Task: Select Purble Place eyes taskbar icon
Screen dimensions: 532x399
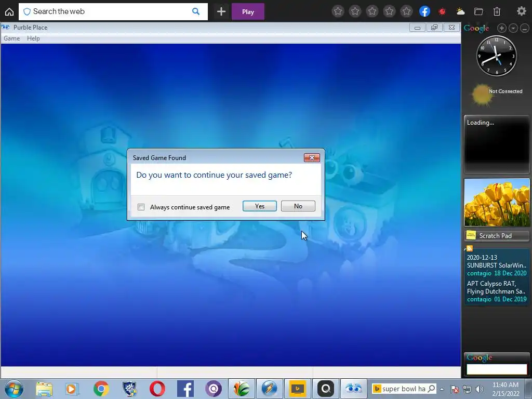Action: pyautogui.click(x=353, y=389)
